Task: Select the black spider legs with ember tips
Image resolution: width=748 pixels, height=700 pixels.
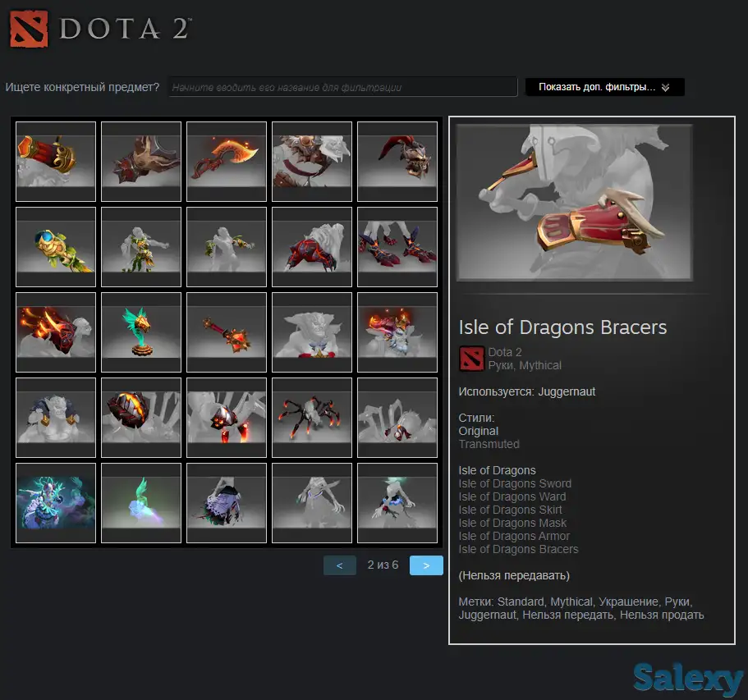Action: coord(312,417)
